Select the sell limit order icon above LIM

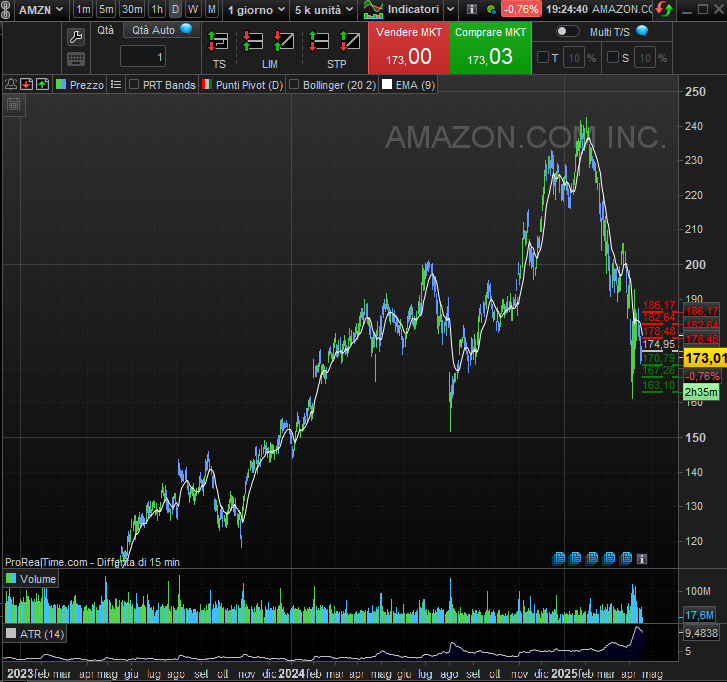tap(253, 41)
